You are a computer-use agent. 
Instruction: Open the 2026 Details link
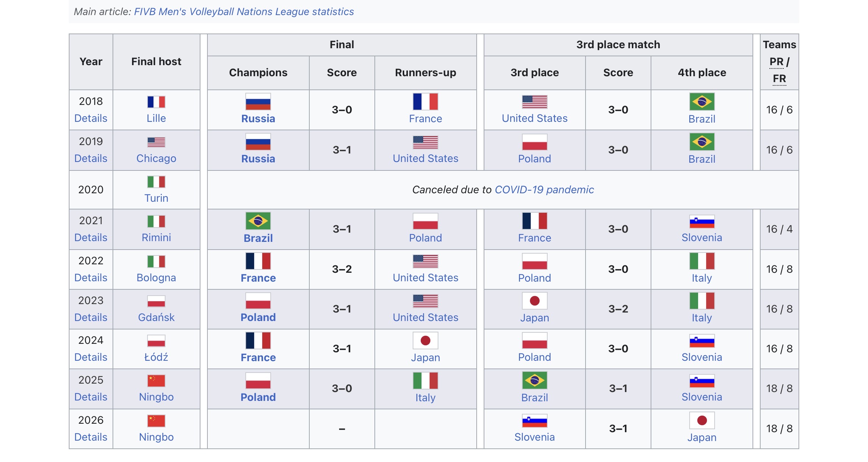pos(91,437)
